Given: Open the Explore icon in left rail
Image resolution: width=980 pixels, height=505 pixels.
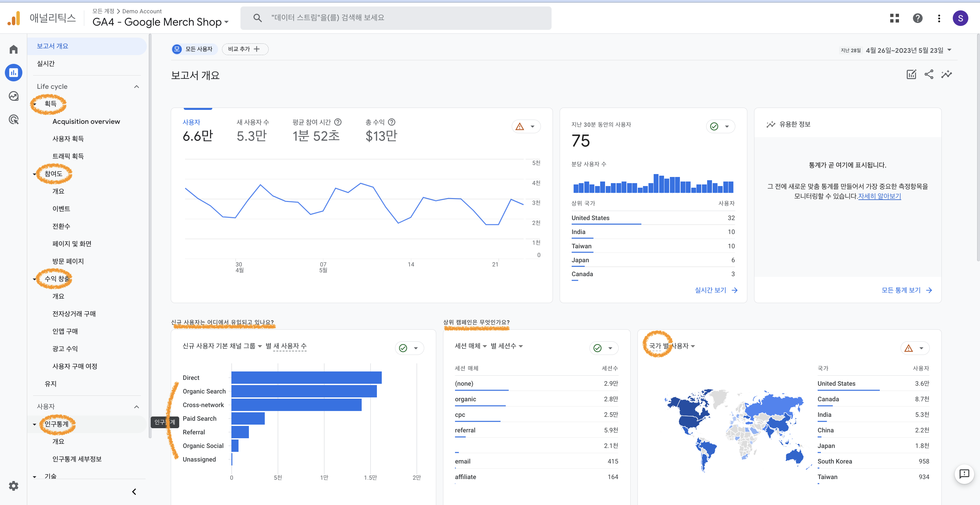Looking at the screenshot, I should coord(14,96).
